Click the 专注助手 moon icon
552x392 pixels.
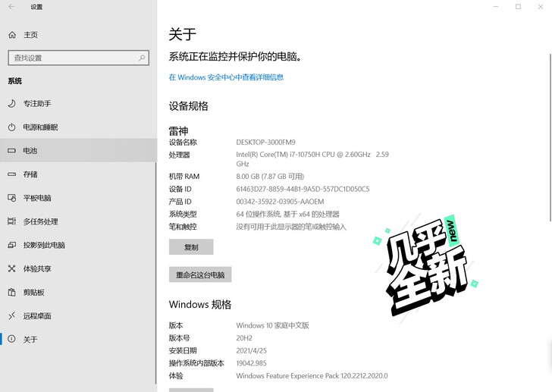[11, 103]
